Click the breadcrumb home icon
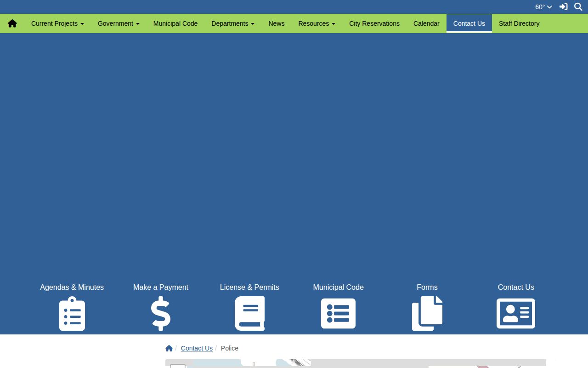The height and width of the screenshot is (368, 588). click(x=169, y=348)
